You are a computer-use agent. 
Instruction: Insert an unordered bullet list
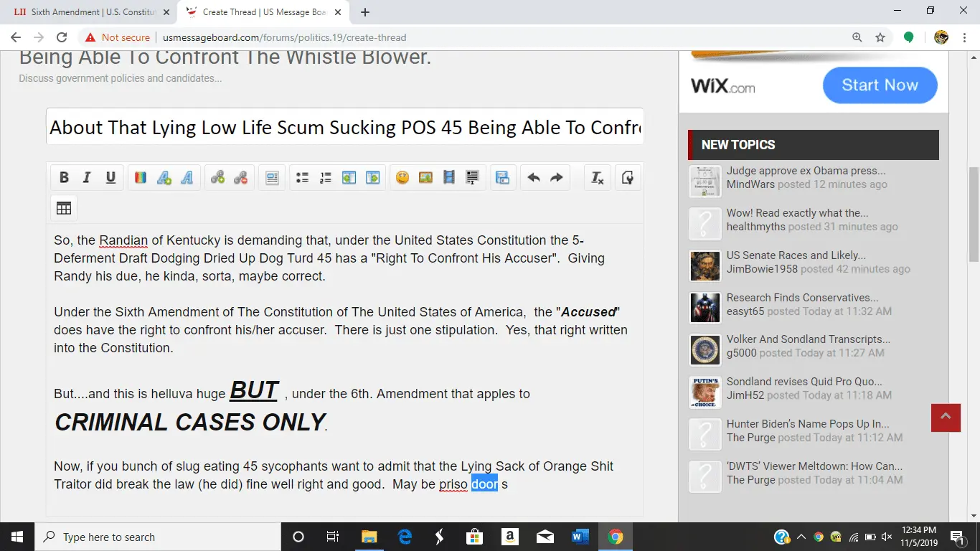tap(302, 178)
